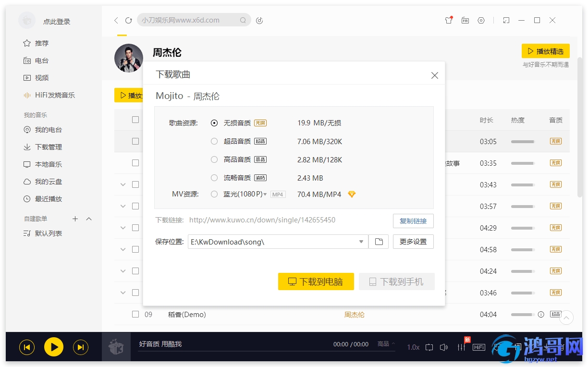The image size is (588, 367).
Task: Select 蓝光(1080P) MV radio option
Action: tap(214, 194)
